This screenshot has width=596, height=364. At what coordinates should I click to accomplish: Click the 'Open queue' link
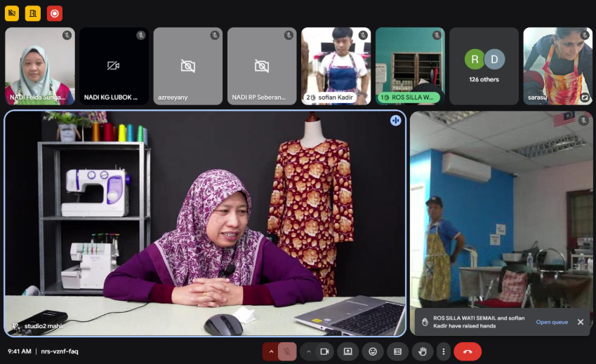pyautogui.click(x=552, y=322)
